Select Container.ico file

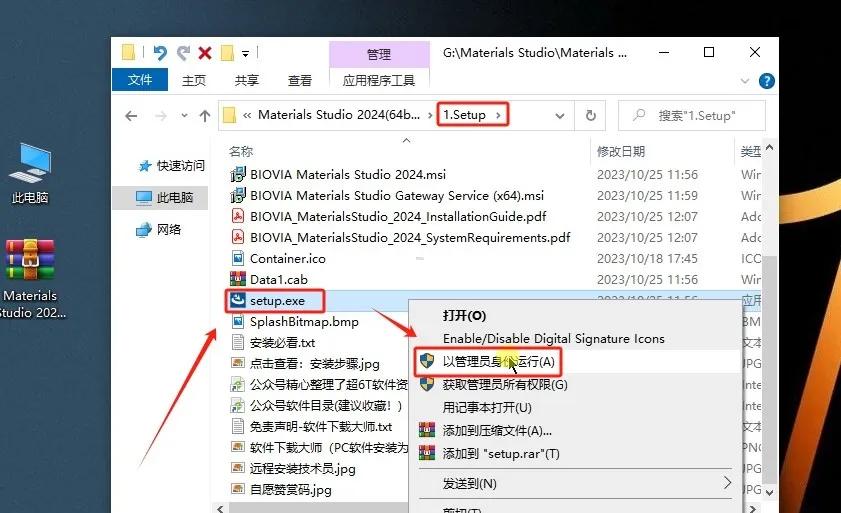coord(287,259)
